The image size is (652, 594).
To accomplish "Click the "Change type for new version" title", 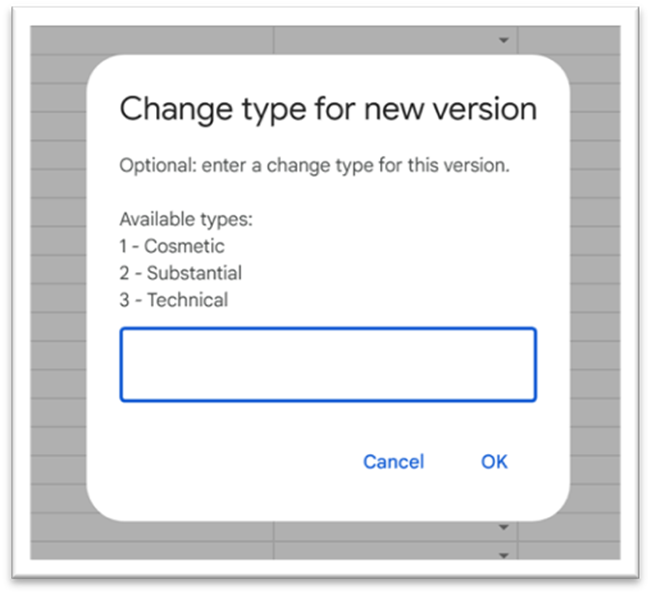I will 328,109.
